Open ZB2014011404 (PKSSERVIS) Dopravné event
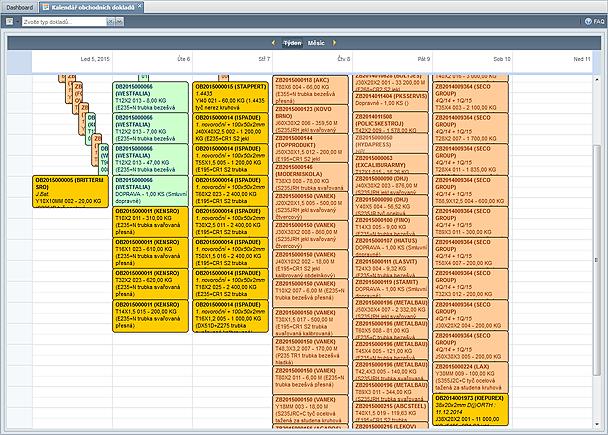 coord(390,102)
